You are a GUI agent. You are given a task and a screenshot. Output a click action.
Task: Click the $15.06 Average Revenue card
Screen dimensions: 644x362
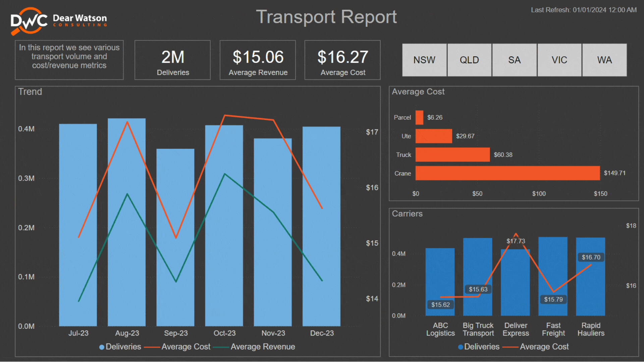point(258,60)
